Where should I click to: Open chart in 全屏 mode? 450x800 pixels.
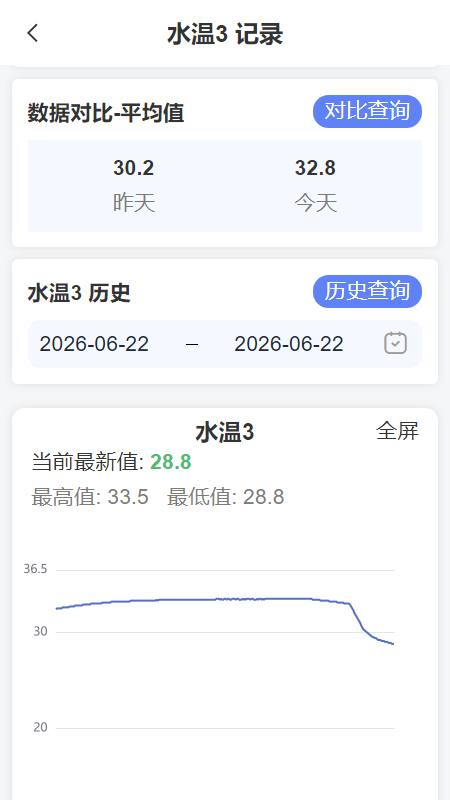(397, 431)
